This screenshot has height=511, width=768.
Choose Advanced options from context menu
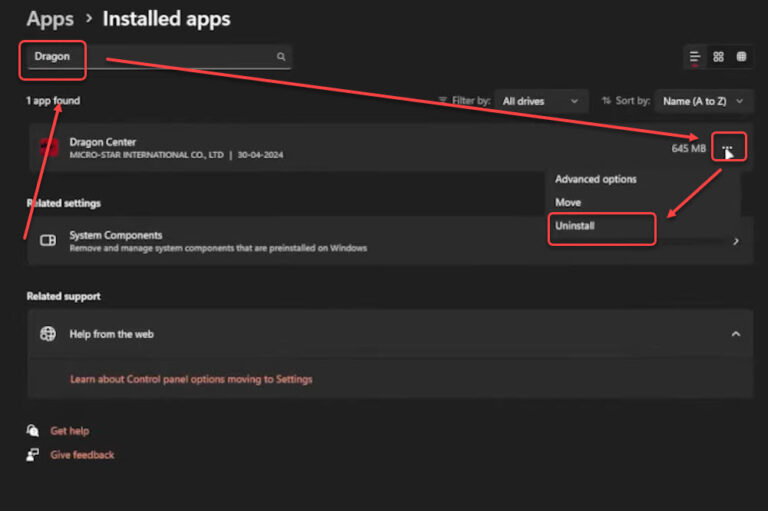pyautogui.click(x=596, y=179)
